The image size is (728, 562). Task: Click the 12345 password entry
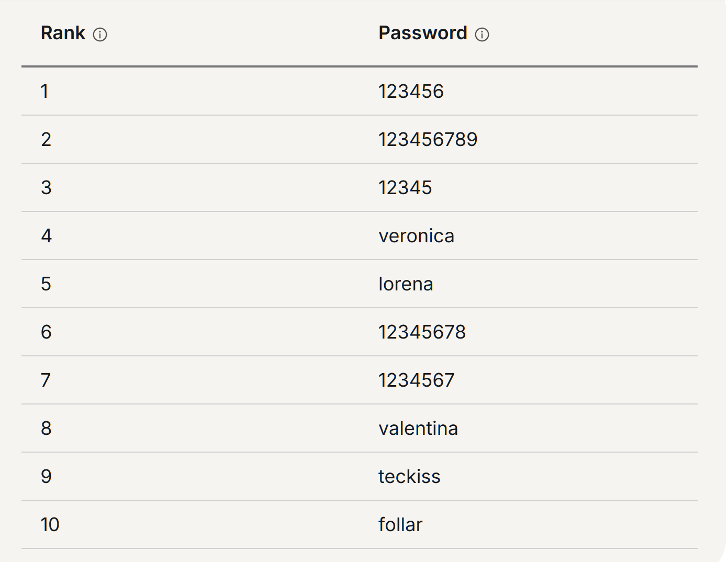405,188
